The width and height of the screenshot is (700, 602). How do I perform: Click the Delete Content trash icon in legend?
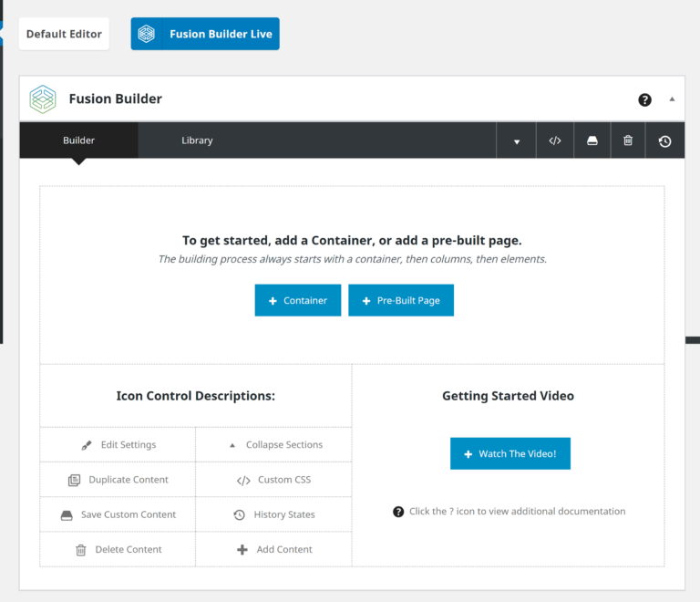click(x=80, y=550)
